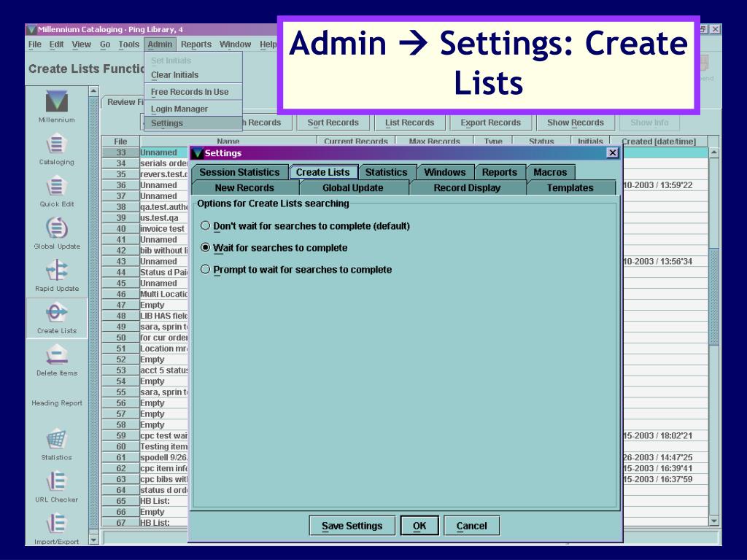Image resolution: width=747 pixels, height=560 pixels.
Task: Switch to Reports settings tab
Action: pyautogui.click(x=499, y=172)
